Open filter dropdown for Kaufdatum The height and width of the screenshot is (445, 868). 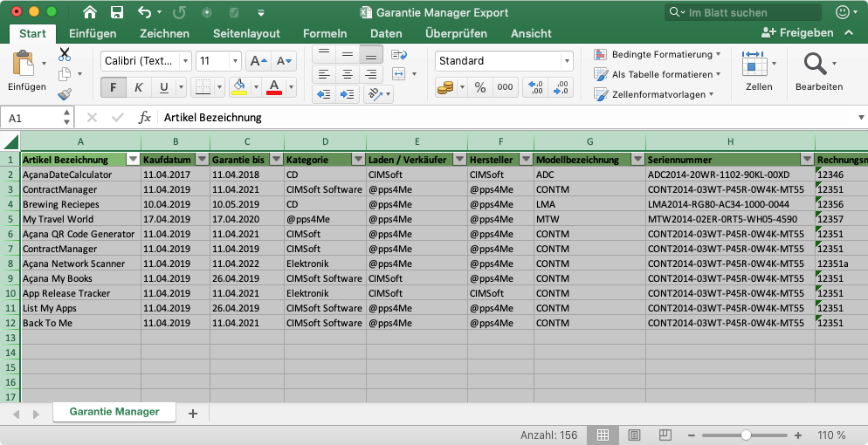(x=202, y=159)
